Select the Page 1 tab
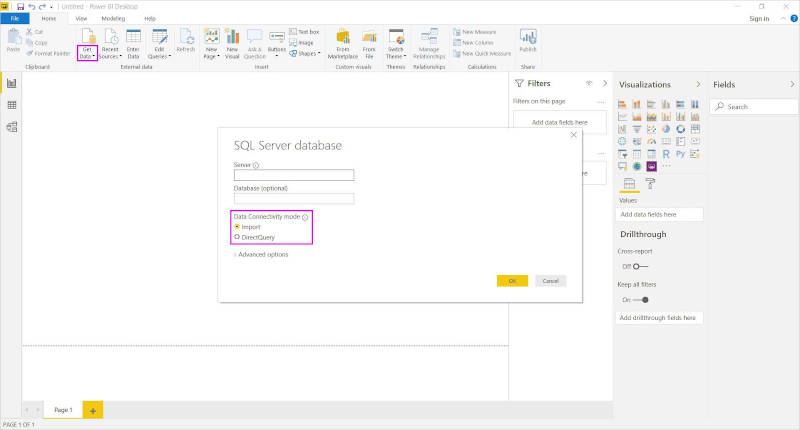This screenshot has height=430, width=800. [63, 410]
